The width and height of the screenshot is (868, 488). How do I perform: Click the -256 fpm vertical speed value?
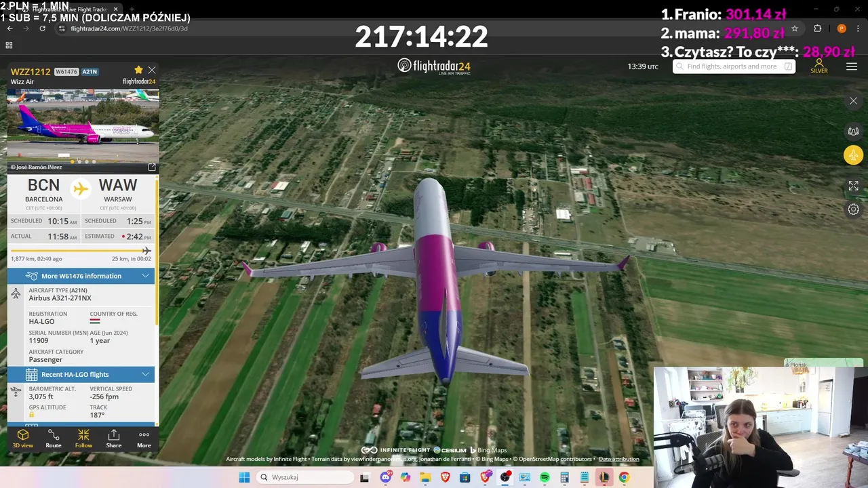point(103,396)
